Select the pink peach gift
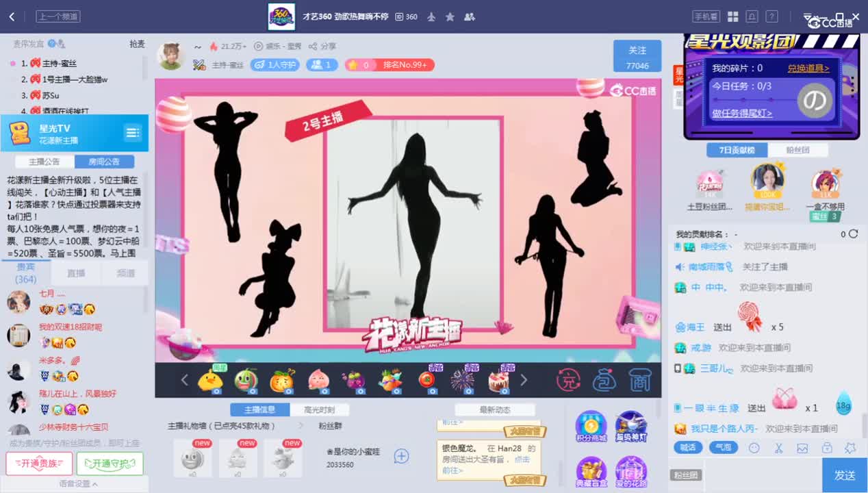Image resolution: width=868 pixels, height=493 pixels. pos(318,380)
